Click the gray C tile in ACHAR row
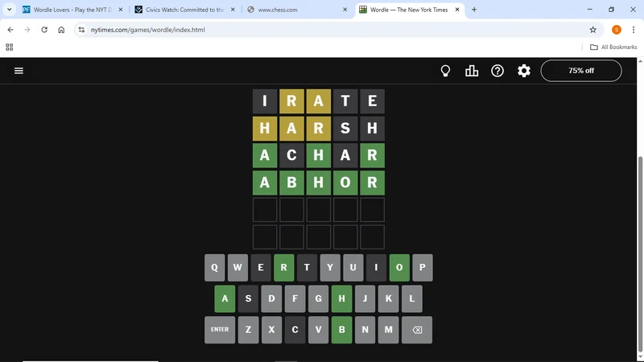 coord(291,155)
